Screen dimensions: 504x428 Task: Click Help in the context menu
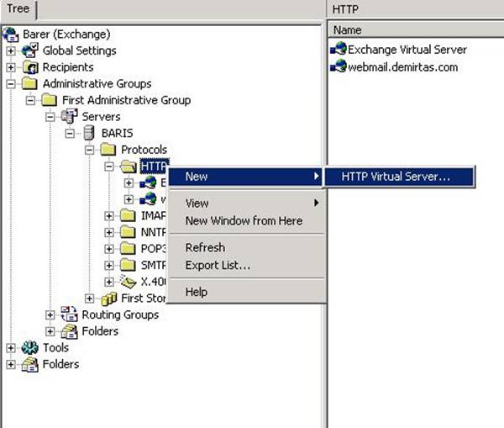click(246, 292)
